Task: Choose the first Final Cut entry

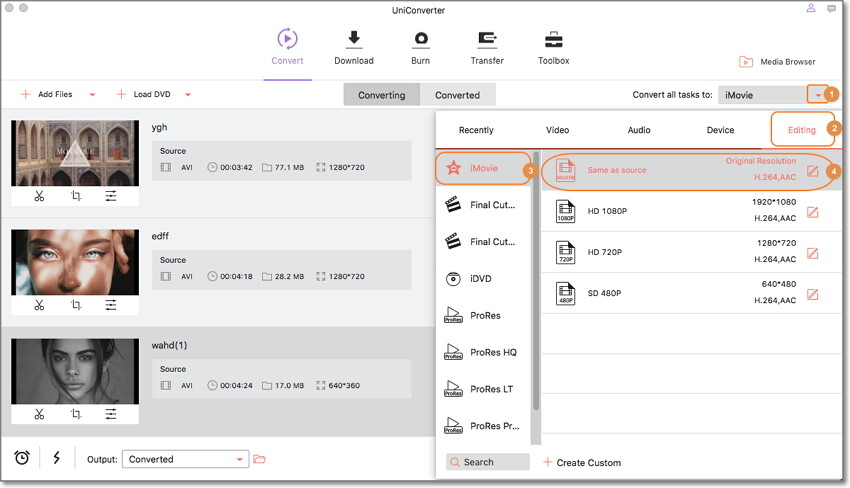Action: point(483,205)
